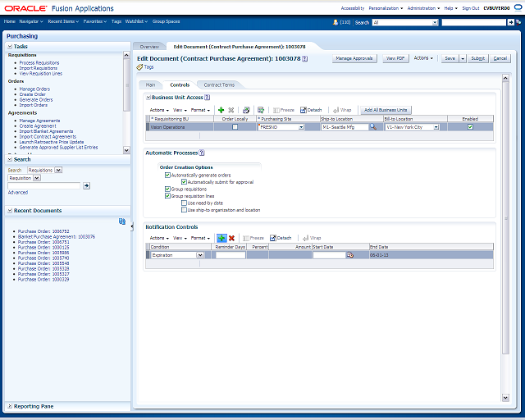Screen dimensions: 525x420
Task: Search the Ship-to Location magnifier
Action: tap(373, 127)
